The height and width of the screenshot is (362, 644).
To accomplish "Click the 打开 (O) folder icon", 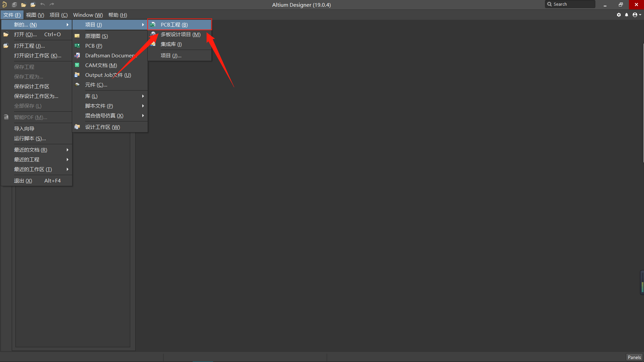I will [6, 34].
